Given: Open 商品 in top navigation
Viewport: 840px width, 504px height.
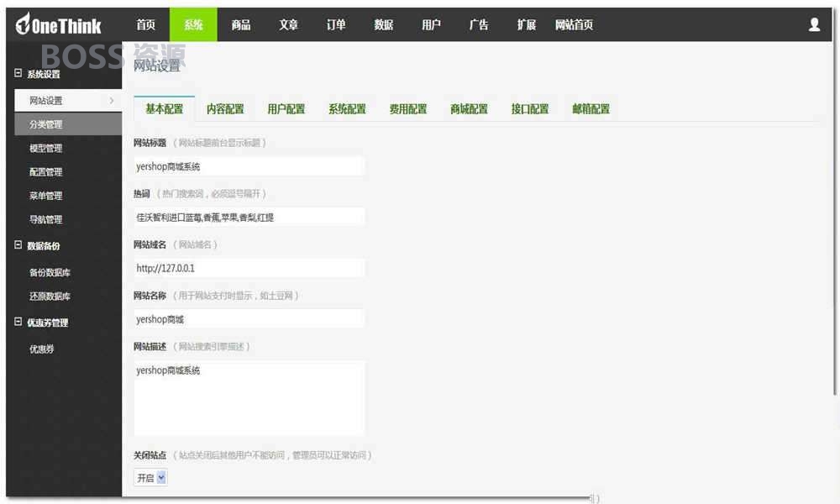Looking at the screenshot, I should tap(241, 24).
